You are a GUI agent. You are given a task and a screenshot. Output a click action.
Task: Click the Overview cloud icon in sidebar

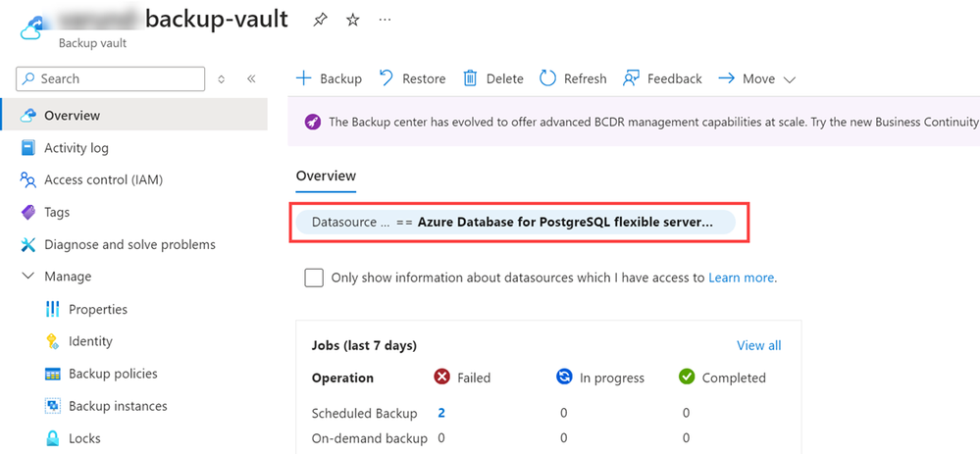(28, 116)
